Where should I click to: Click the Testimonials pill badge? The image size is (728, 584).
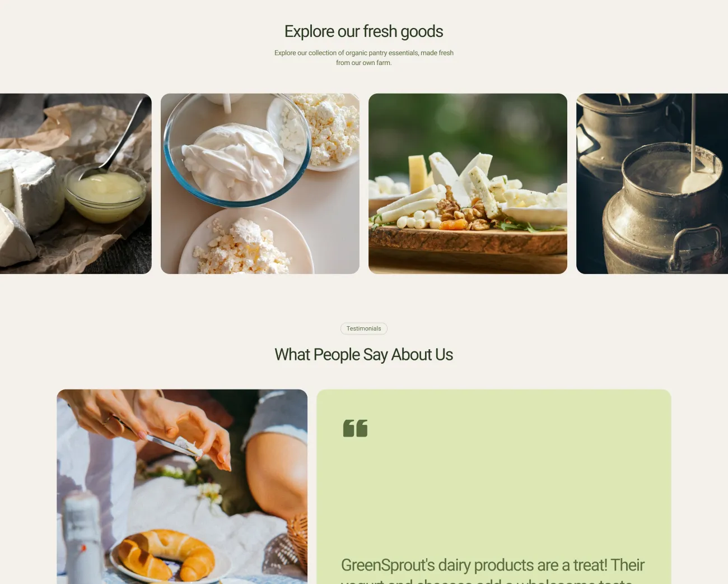tap(364, 328)
